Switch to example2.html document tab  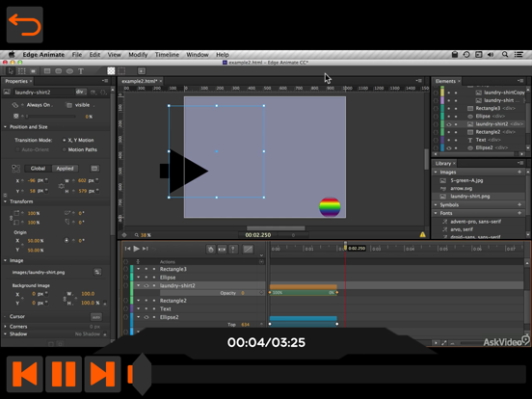click(x=140, y=81)
